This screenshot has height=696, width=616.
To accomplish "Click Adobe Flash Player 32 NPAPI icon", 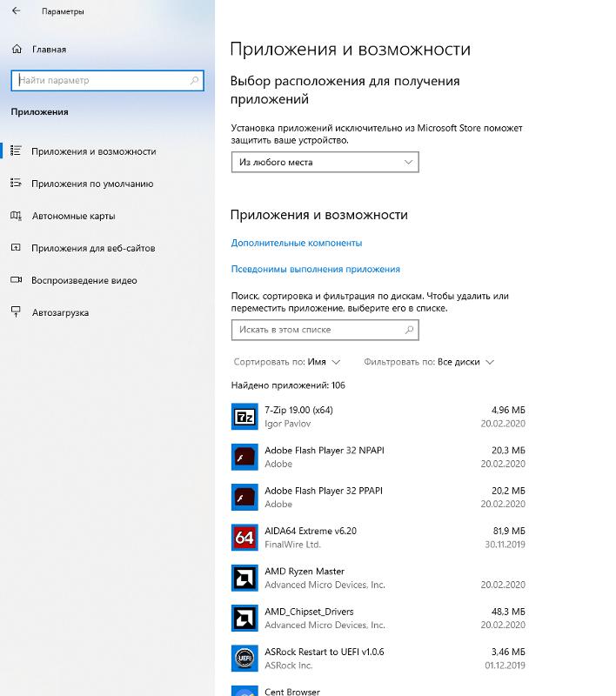I will pos(244,457).
